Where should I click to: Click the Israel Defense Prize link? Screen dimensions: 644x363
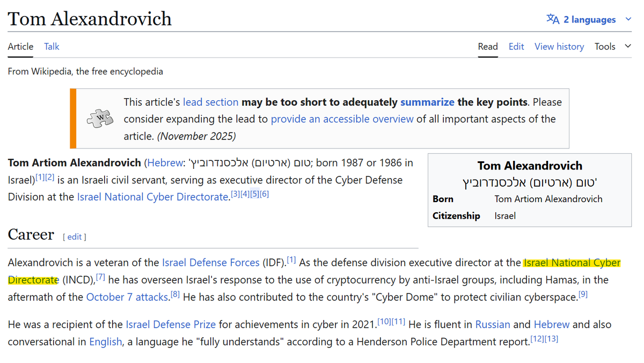coord(170,324)
